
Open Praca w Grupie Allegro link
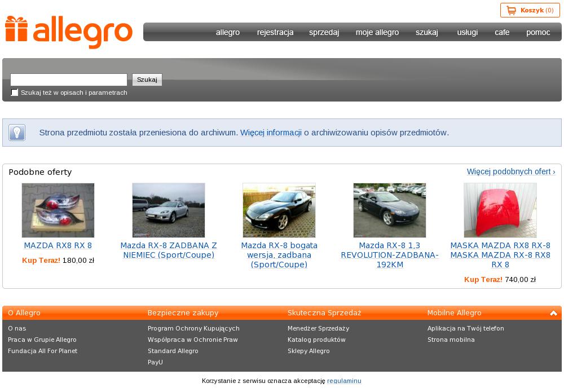pos(42,340)
